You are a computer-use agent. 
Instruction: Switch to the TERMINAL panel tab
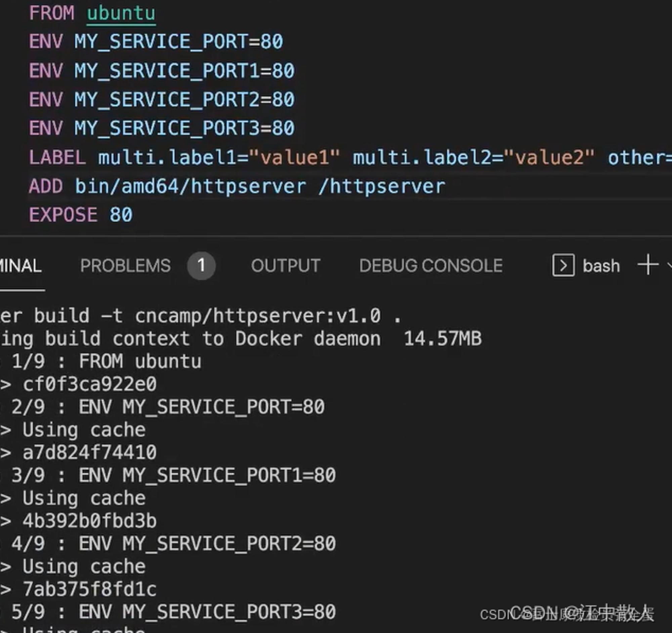click(20, 266)
